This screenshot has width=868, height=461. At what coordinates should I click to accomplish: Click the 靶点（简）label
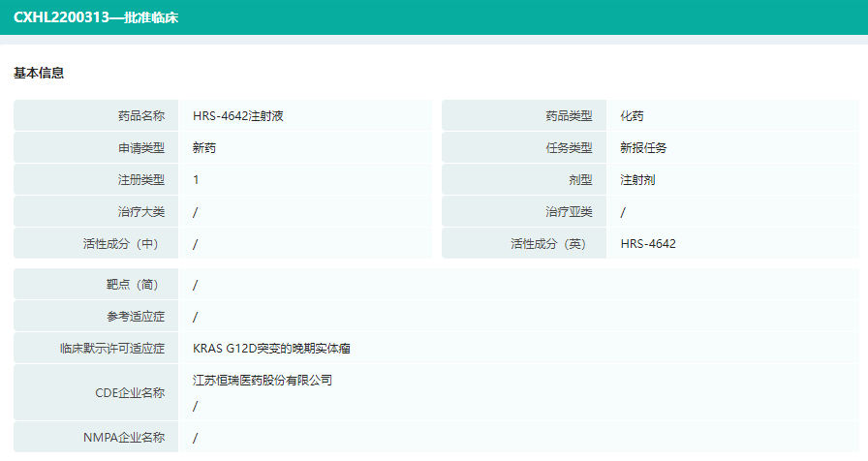tap(135, 285)
